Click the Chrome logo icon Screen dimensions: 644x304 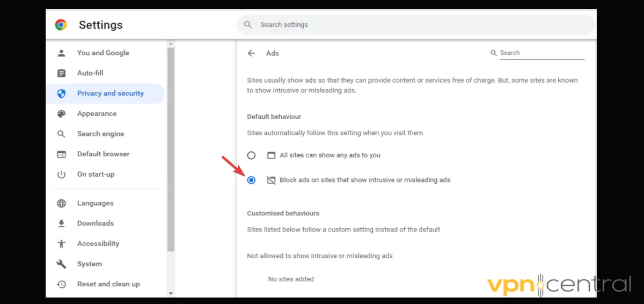(61, 25)
